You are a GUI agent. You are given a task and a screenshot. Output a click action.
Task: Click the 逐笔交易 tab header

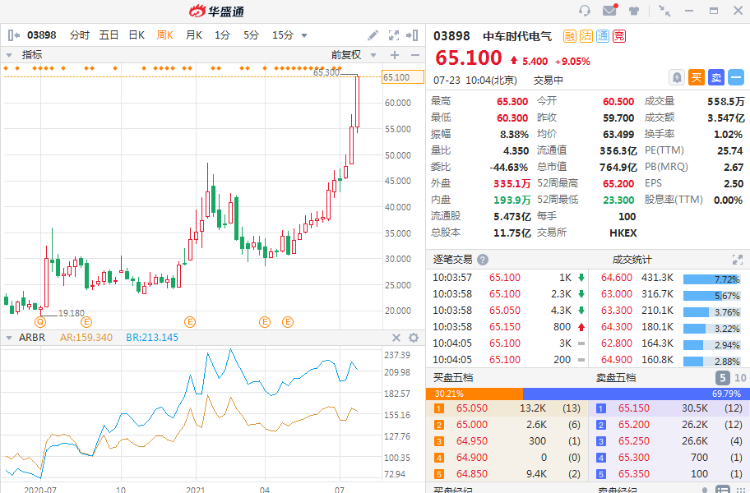click(452, 260)
